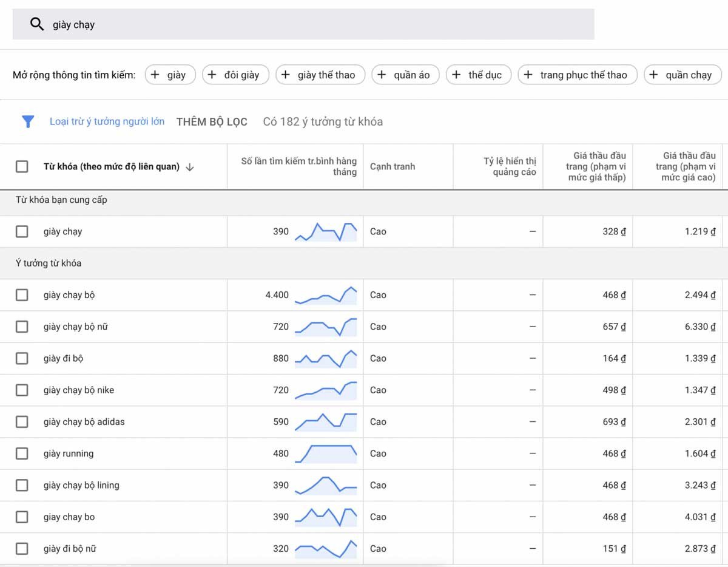
Task: Check the giay chay bo row
Action: [22, 517]
